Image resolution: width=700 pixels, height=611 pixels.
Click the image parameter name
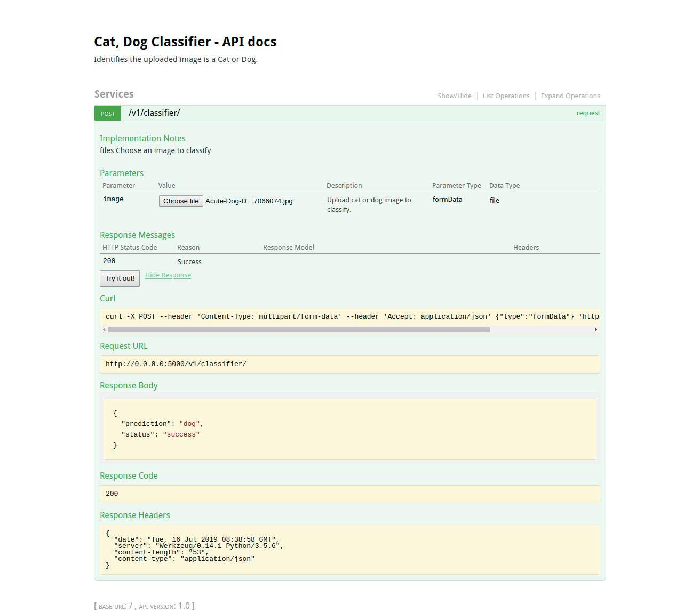[x=113, y=199]
